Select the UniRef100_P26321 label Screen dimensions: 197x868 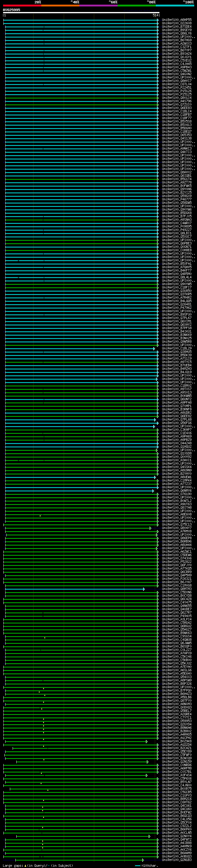(x=177, y=579)
